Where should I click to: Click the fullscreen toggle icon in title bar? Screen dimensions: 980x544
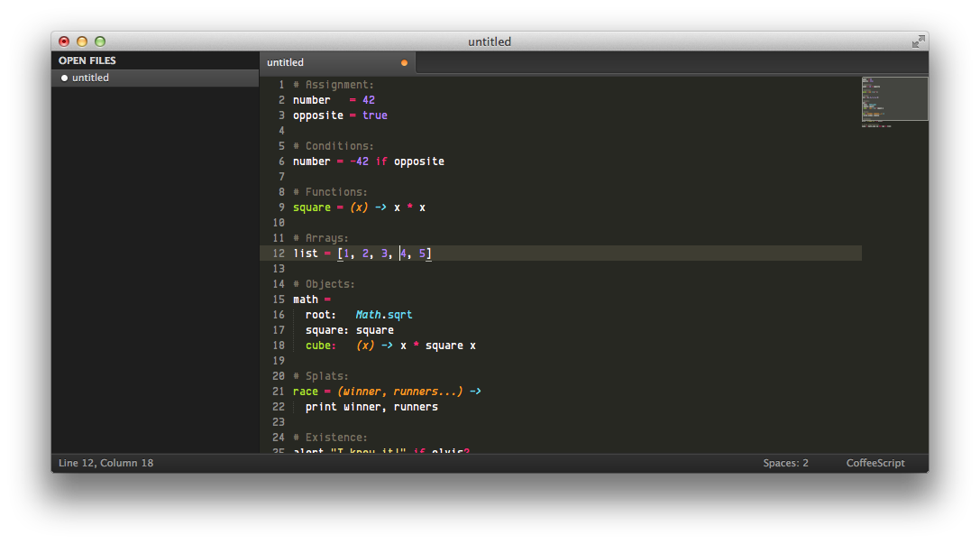pos(918,41)
